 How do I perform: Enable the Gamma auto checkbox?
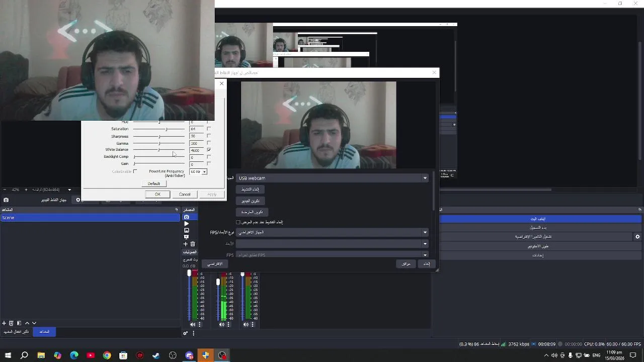coord(209,143)
